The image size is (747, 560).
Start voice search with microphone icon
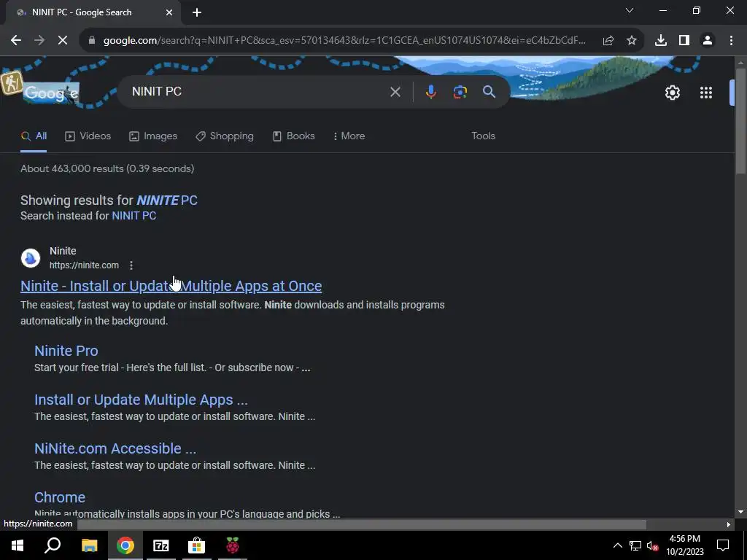pos(430,92)
